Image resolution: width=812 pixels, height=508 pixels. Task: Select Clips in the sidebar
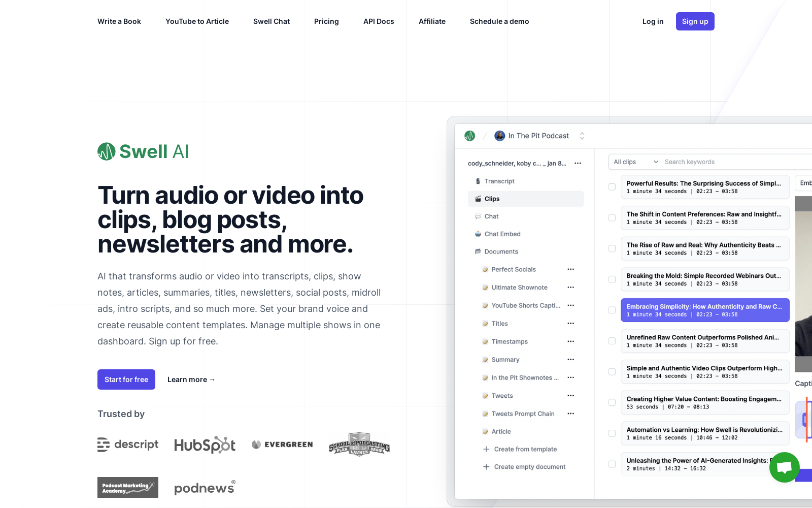coord(526,199)
